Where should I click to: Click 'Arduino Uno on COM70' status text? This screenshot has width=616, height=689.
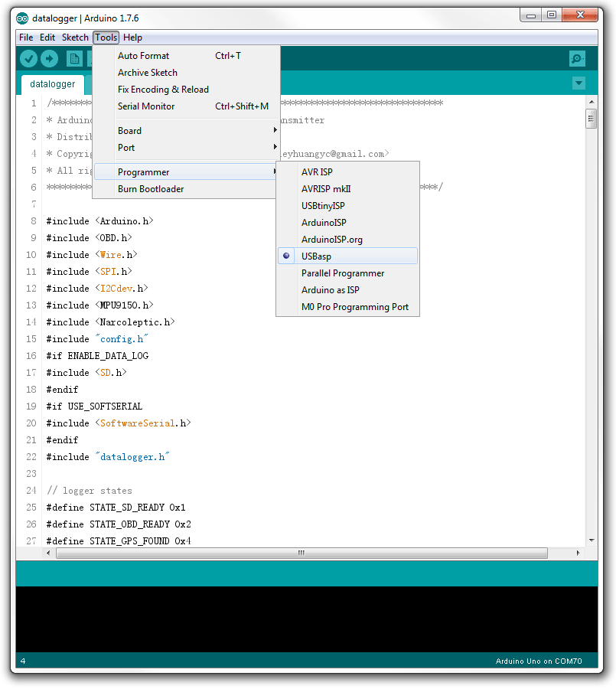pos(539,661)
